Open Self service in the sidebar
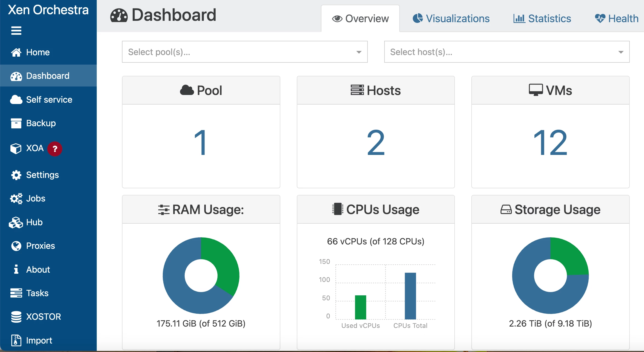 tap(48, 100)
